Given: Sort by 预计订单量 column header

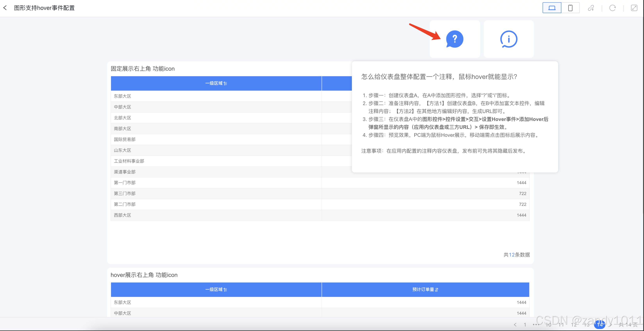Looking at the screenshot, I should tap(425, 290).
